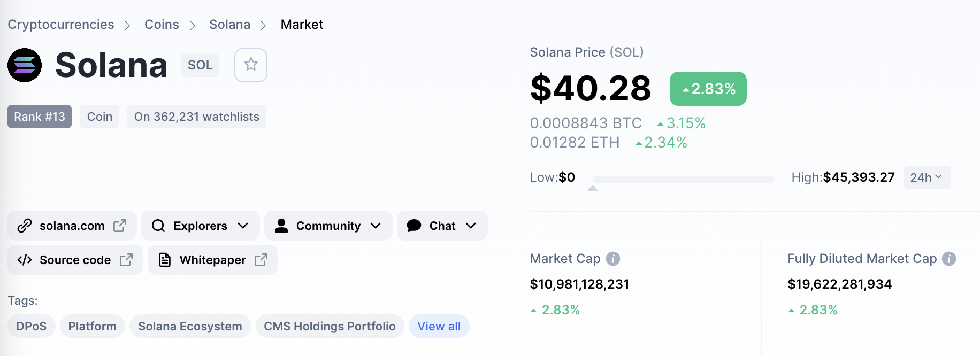
Task: Open the Chat dropdown menu
Action: (442, 226)
